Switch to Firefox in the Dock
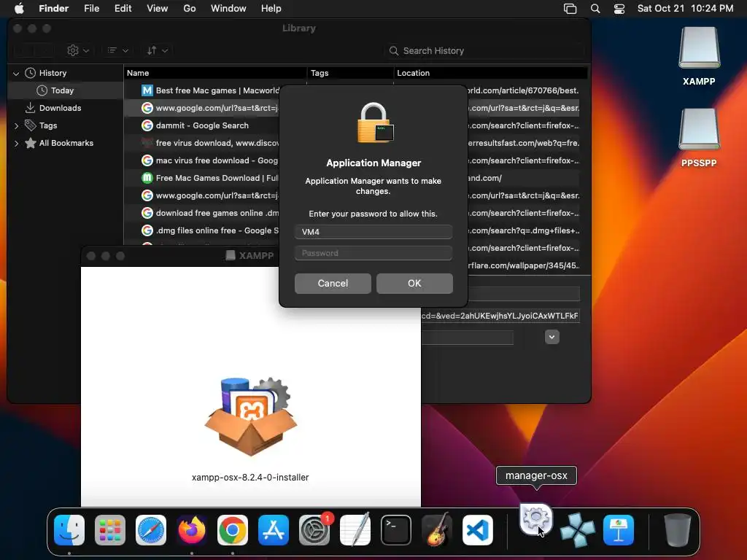Image resolution: width=747 pixels, height=560 pixels. pyautogui.click(x=192, y=530)
